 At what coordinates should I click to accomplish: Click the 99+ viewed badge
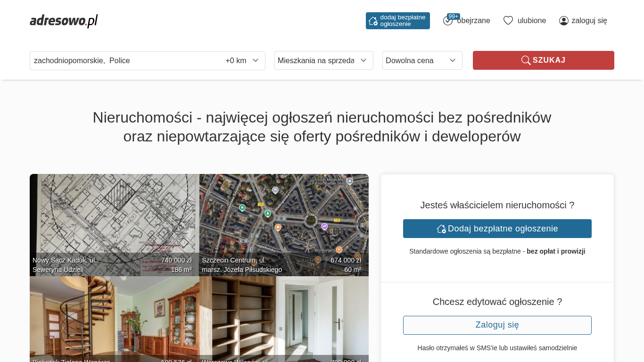click(453, 16)
